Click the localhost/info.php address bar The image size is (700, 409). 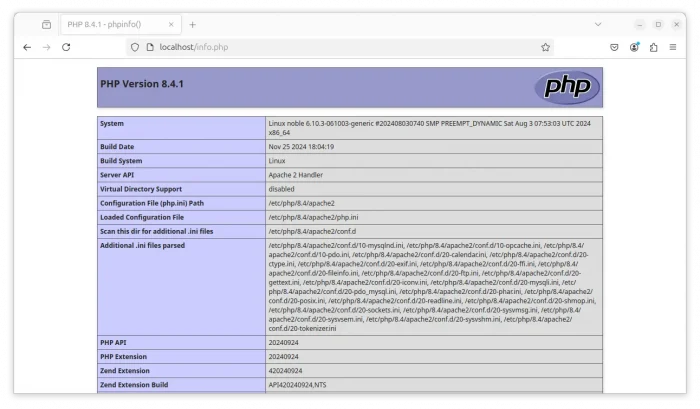(x=340, y=47)
